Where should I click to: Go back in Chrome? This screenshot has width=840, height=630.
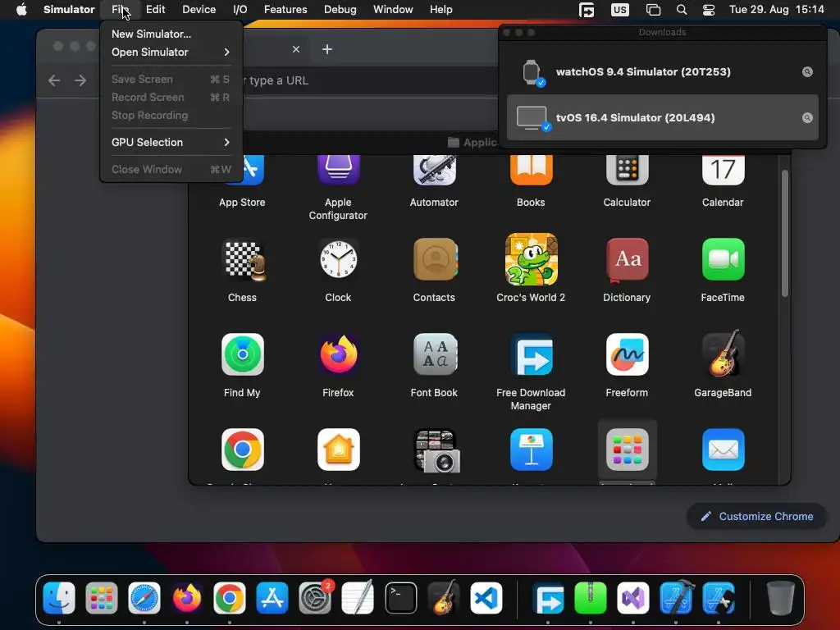coord(54,80)
